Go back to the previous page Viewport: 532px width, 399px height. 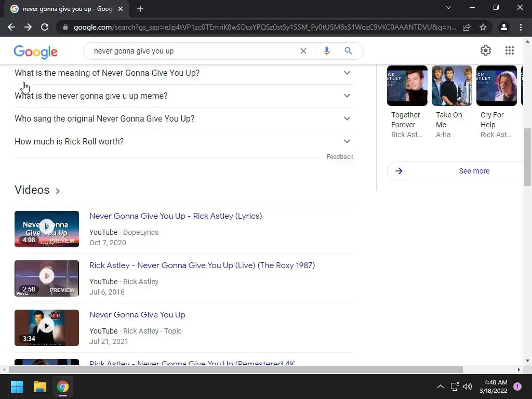click(x=11, y=27)
